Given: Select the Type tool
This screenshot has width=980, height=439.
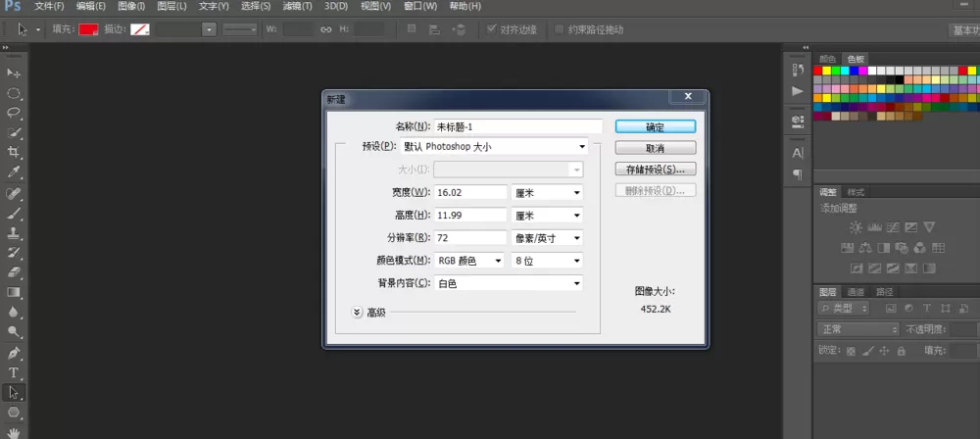Looking at the screenshot, I should click(13, 373).
